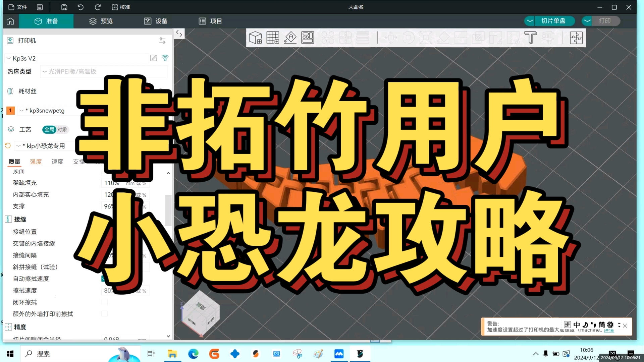Click the 稀疏填充 value field
644x362 pixels.
click(x=125, y=183)
